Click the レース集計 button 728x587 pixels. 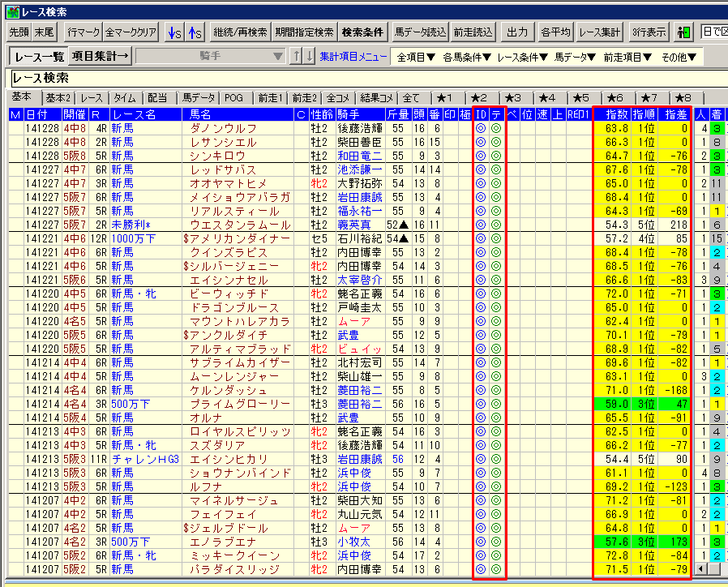(x=599, y=32)
